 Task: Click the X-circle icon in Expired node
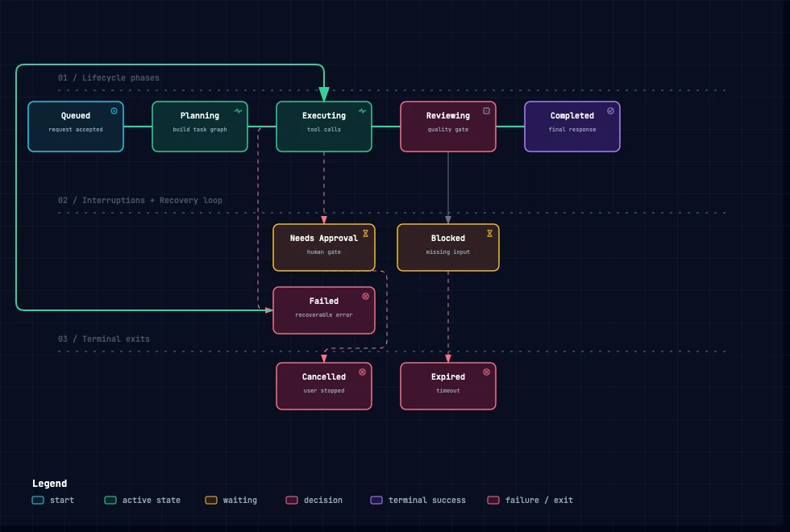(486, 372)
